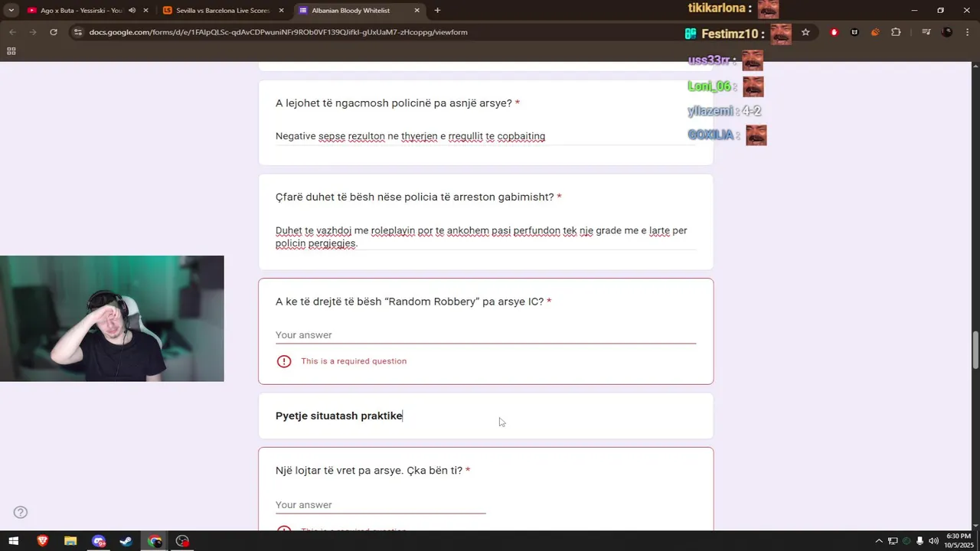Open the speedometer app in taskbar
Viewport: 980px width, 551px height.
pos(182,541)
